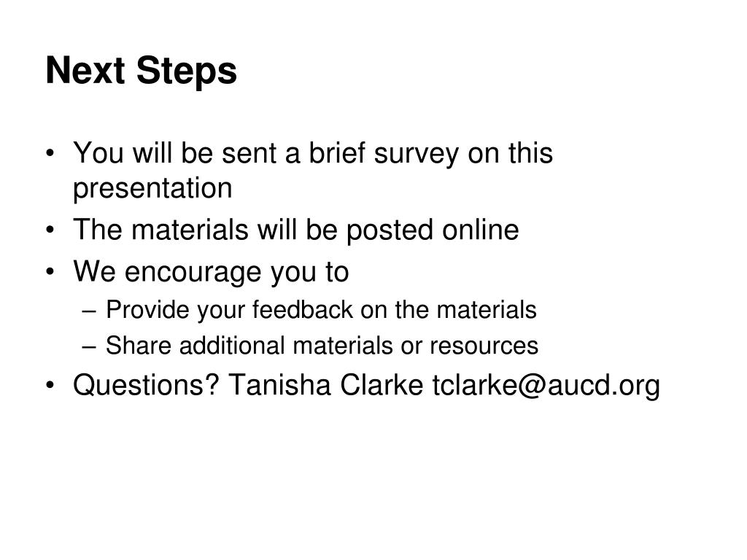Viewport: 747px width, 560px height.
Task: Click the word "online" in second bullet
Action: click(481, 230)
